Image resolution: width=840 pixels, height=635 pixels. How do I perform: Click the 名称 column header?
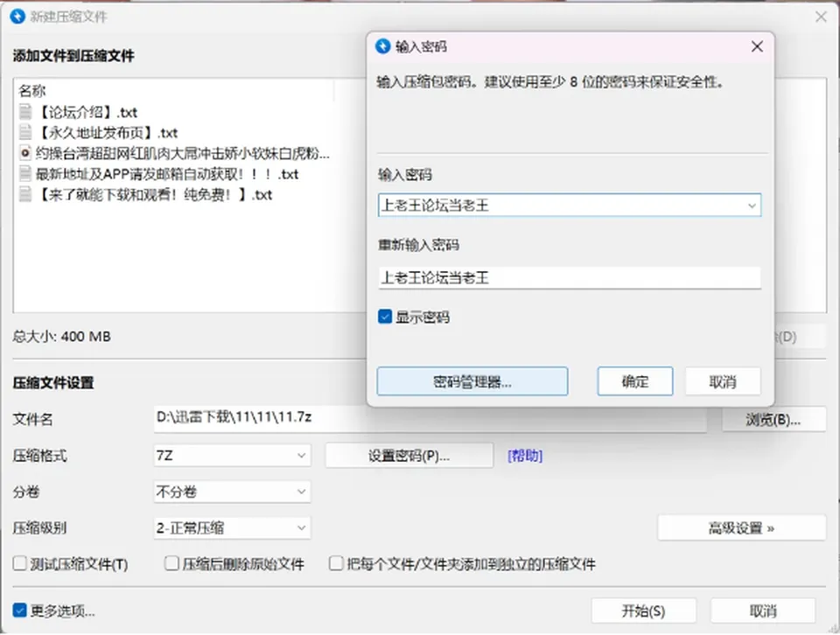[x=32, y=91]
